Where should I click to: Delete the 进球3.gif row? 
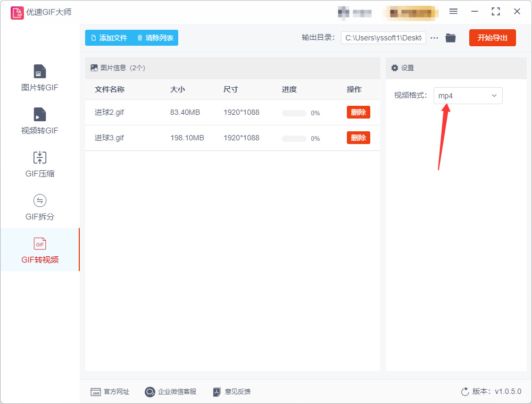pos(358,138)
